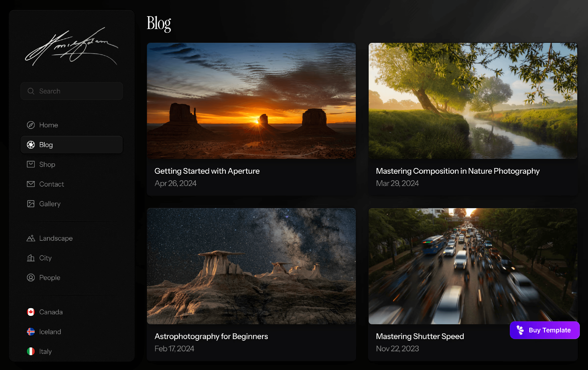Open Getting Started with Aperture post title

pos(207,171)
